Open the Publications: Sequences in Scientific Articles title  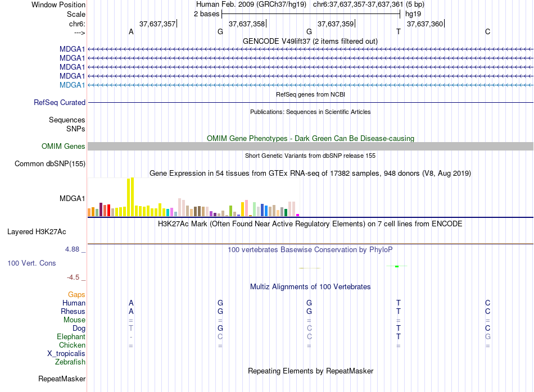click(310, 112)
